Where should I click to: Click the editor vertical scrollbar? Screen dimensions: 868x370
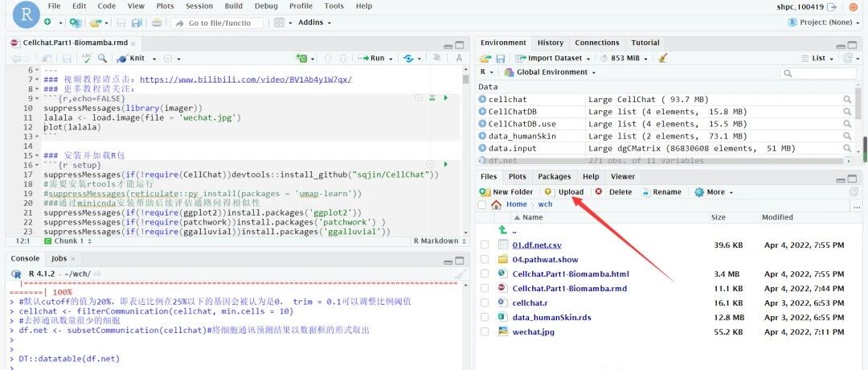[465, 152]
